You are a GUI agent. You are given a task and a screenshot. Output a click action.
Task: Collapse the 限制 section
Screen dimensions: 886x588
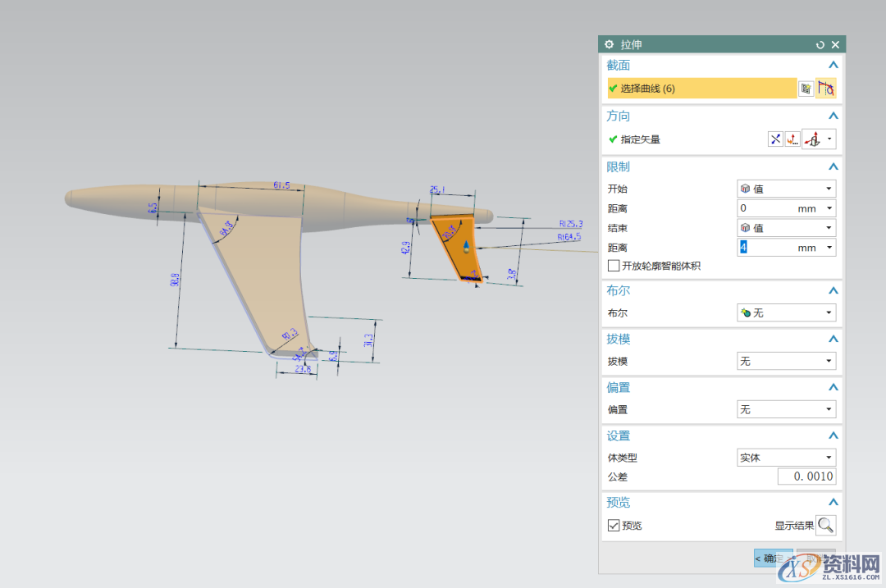tap(833, 167)
